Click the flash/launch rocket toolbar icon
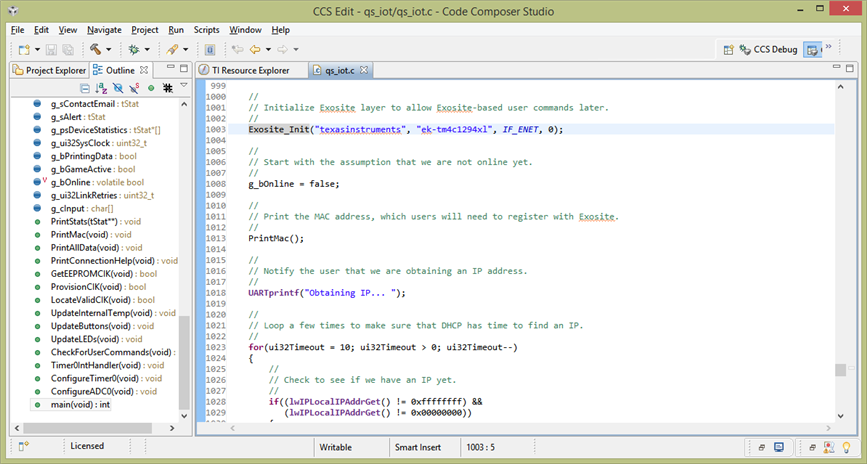867x464 pixels. (172, 49)
